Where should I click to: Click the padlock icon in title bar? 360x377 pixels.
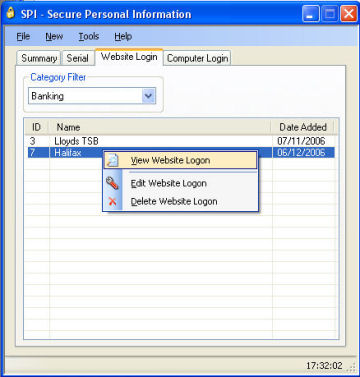[x=11, y=13]
